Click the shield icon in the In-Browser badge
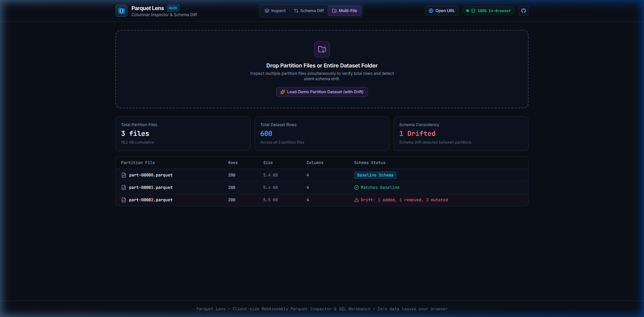This screenshot has width=644, height=317. pyautogui.click(x=473, y=11)
